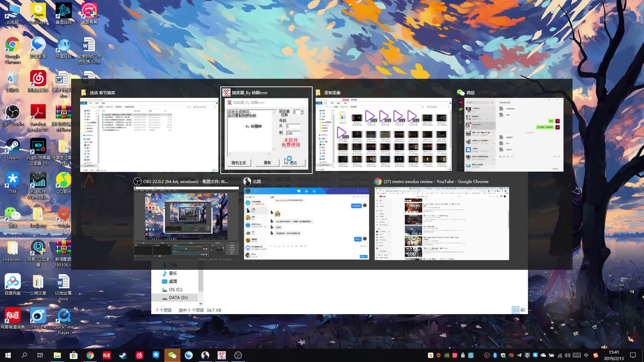Viewport: 644px width, 362px height.
Task: Open the 抽奖器 taskbar icon
Action: 222,355
